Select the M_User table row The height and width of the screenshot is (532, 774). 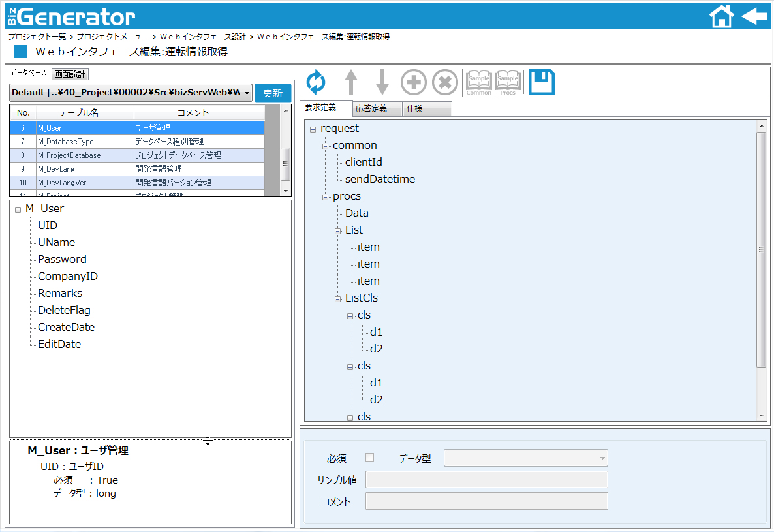pos(137,128)
